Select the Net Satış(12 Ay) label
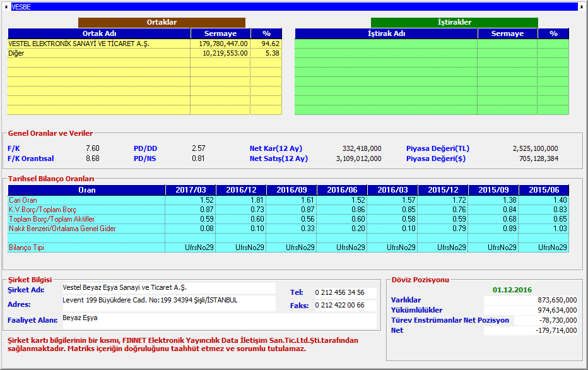The height and width of the screenshot is (370, 588). tap(279, 158)
